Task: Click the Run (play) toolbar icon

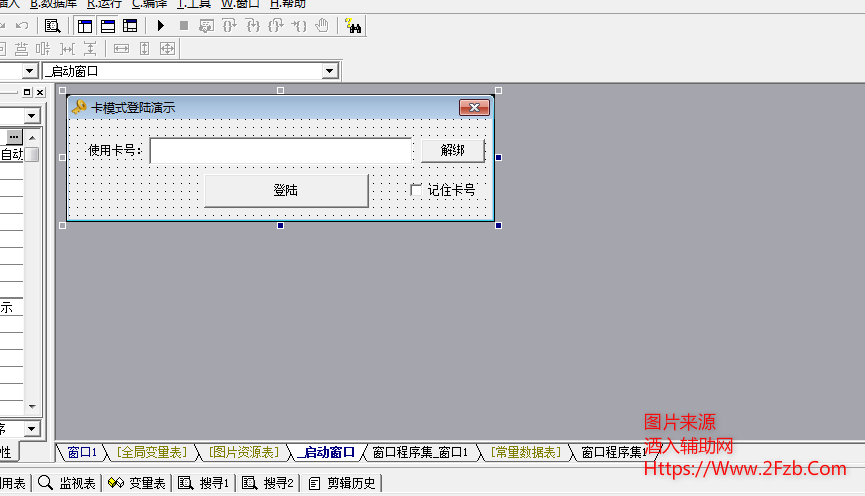Action: (161, 26)
